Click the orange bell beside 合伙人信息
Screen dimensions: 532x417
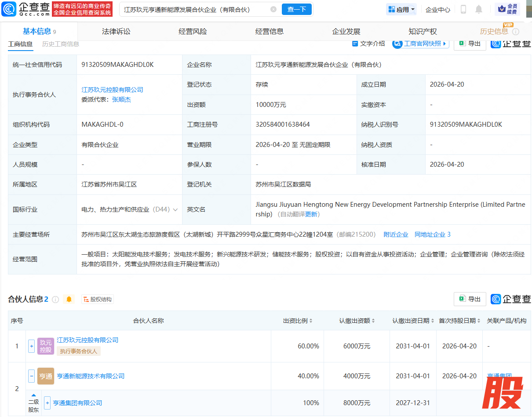pos(69,300)
